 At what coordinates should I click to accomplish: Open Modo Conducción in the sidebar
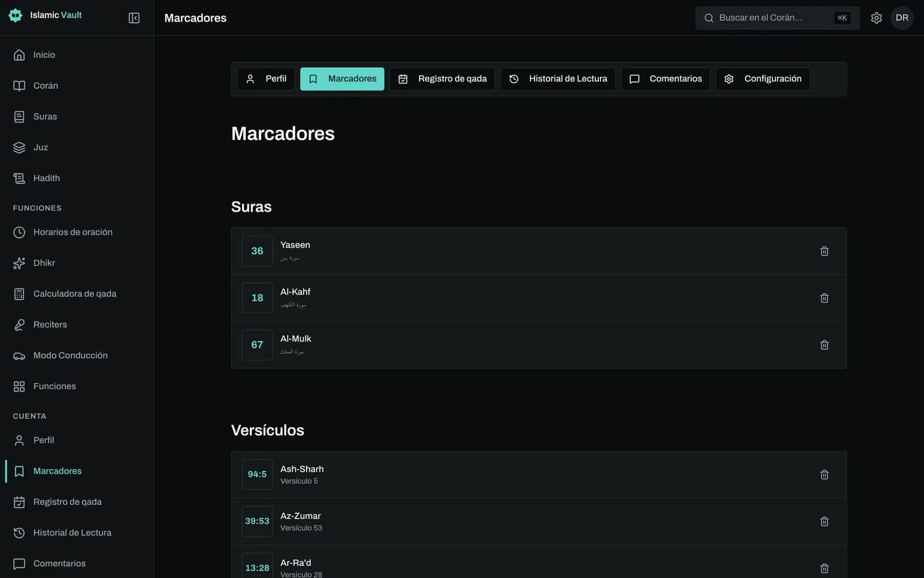coord(77,355)
